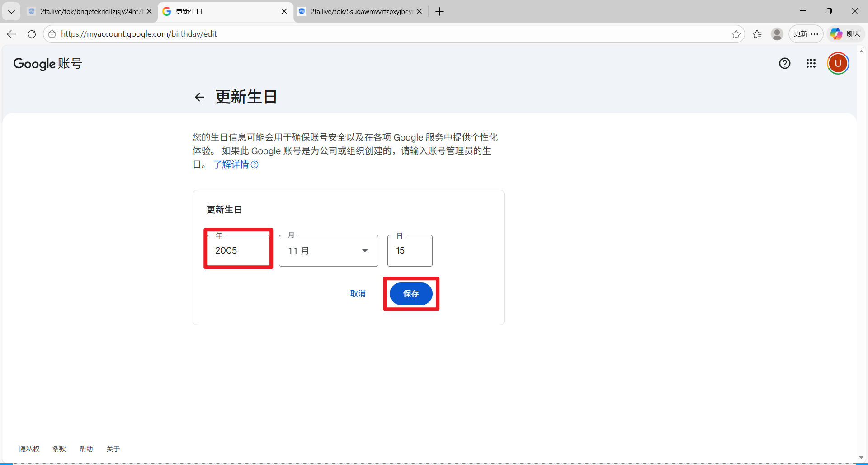Open browser favorites list icon
The width and height of the screenshot is (868, 465).
point(757,34)
